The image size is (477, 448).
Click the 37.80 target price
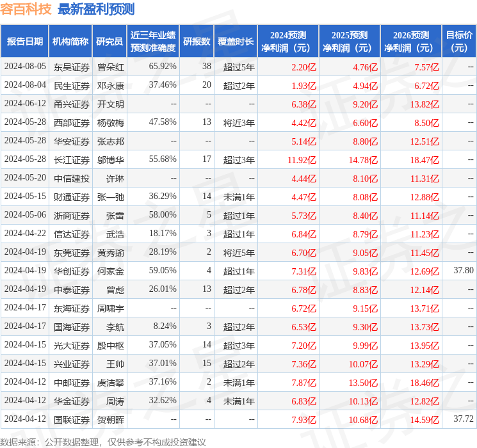464,270
